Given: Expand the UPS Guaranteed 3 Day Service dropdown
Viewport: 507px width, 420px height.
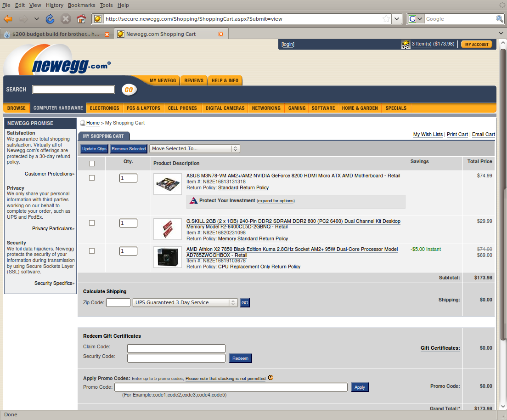Looking at the screenshot, I should coord(185,302).
